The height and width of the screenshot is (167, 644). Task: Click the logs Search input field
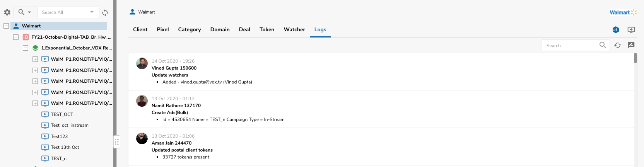point(571,46)
